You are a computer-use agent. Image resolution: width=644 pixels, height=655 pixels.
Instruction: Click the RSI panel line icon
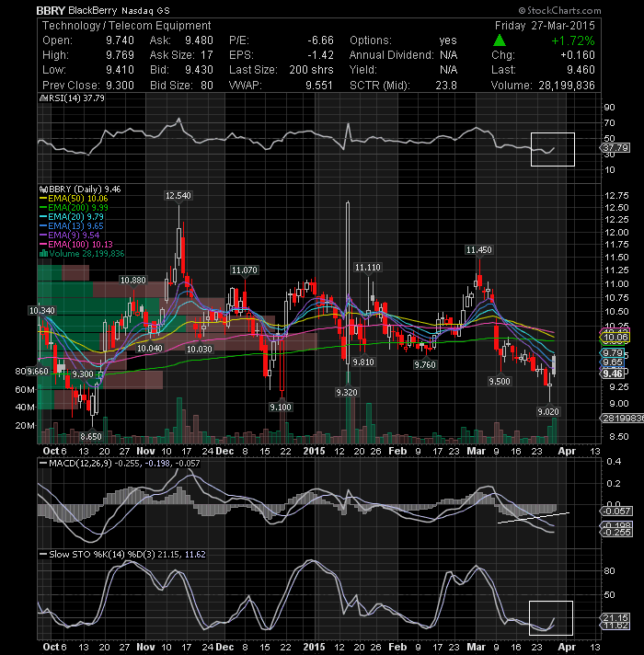point(43,98)
